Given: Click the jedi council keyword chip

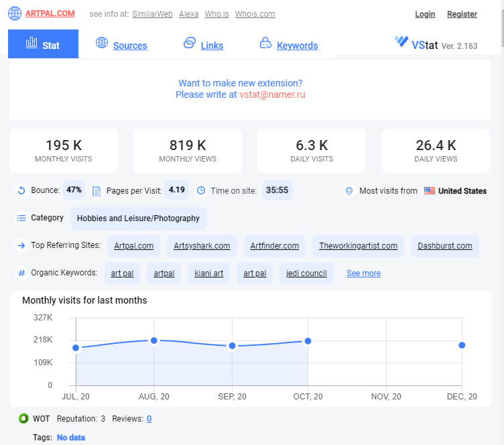Looking at the screenshot, I should tap(306, 273).
